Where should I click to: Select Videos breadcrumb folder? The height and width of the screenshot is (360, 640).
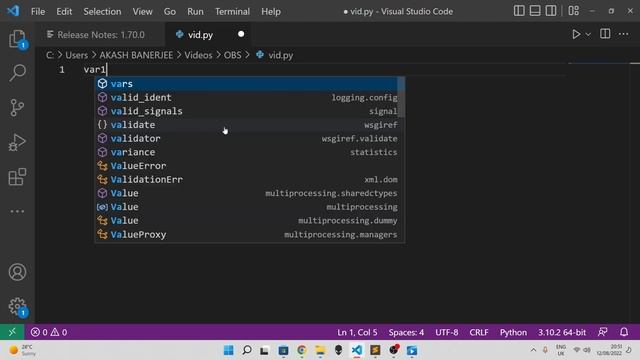click(198, 55)
